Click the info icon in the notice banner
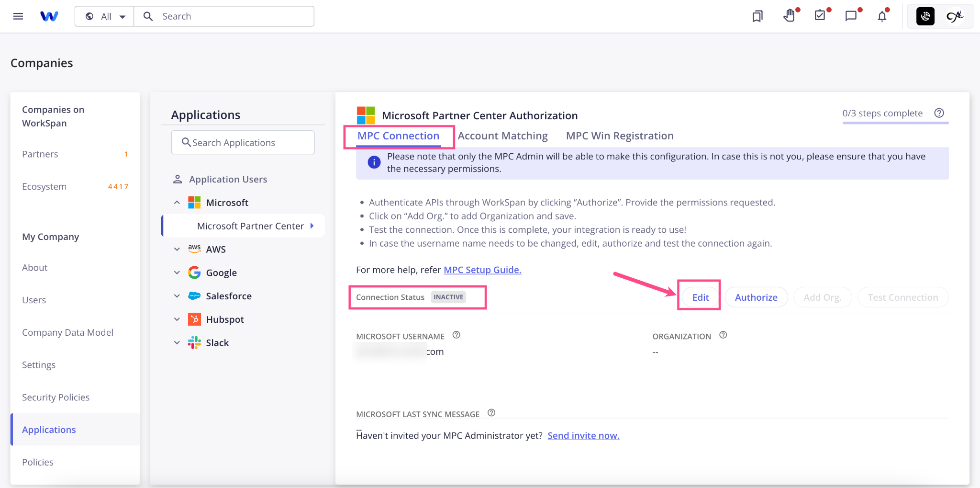The height and width of the screenshot is (488, 980). 374,162
